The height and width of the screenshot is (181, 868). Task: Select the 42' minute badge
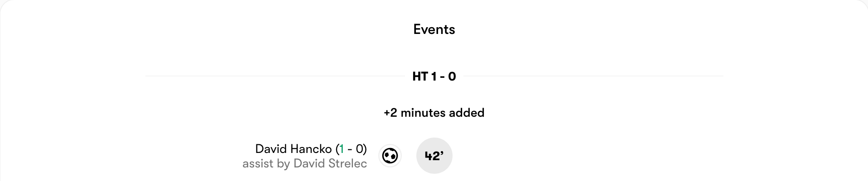[434, 156]
